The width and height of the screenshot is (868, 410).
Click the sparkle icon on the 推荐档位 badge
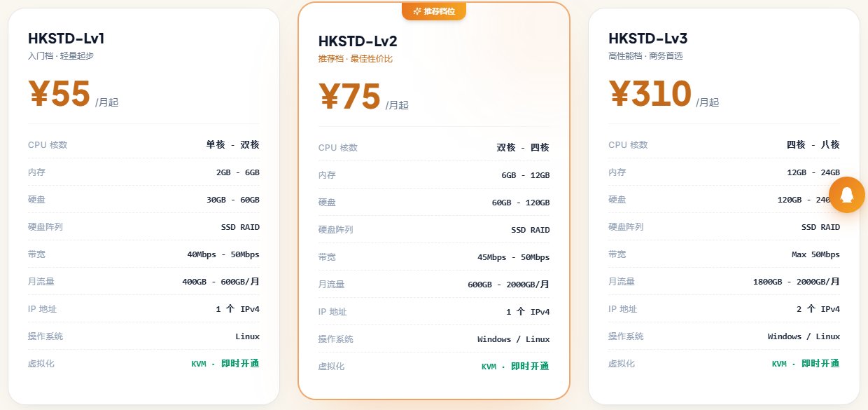tap(417, 11)
